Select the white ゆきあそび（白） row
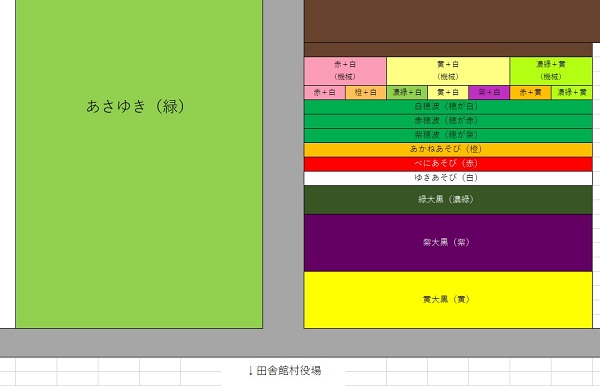600x386 pixels. (x=448, y=178)
